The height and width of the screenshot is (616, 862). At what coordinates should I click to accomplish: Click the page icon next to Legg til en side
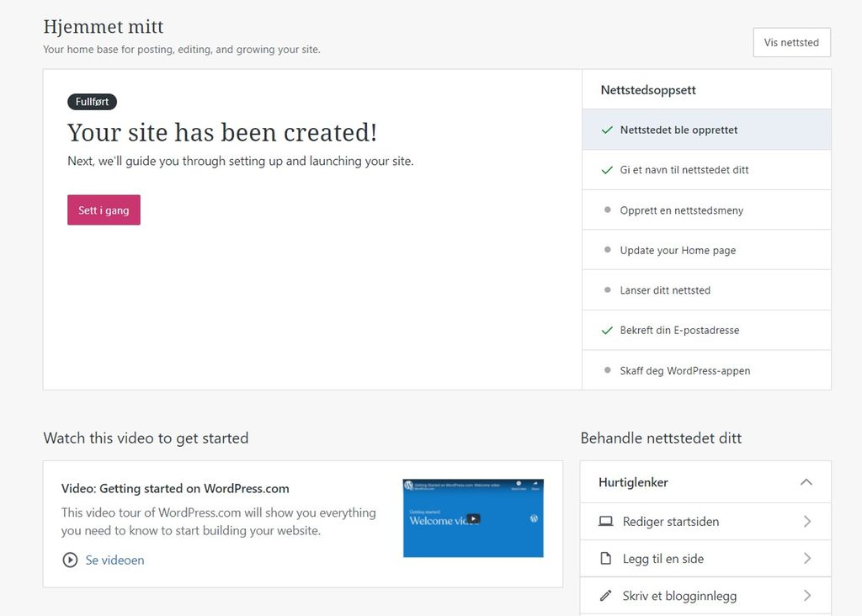[x=605, y=558]
